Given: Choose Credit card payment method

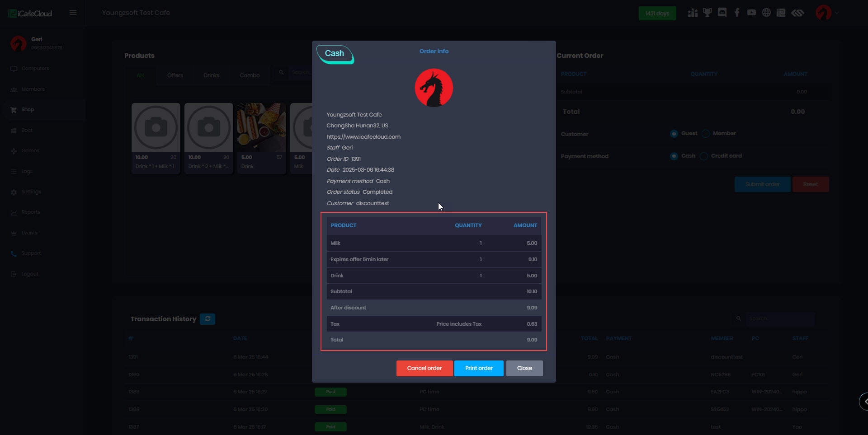Looking at the screenshot, I should [x=704, y=156].
